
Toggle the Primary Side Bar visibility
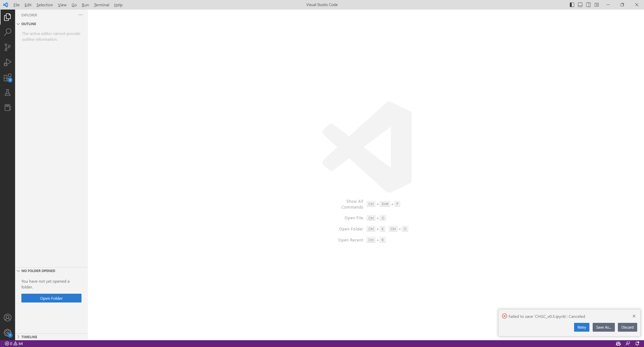click(x=572, y=5)
